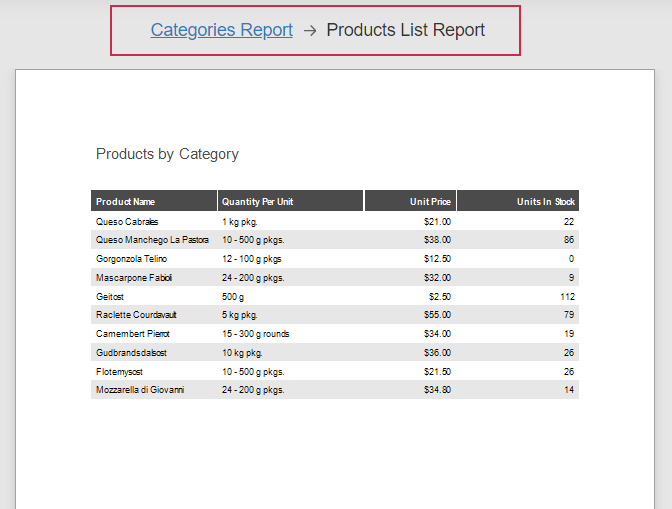672x509 pixels.
Task: Click the 112 units in stock value
Action: point(567,297)
